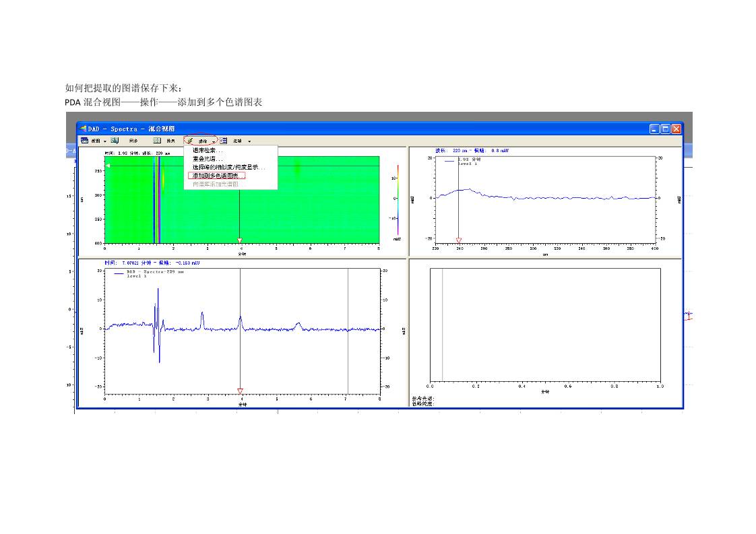This screenshot has width=756, height=534.
Task: Select 选择峰的相似度/纯度显示 menu option
Action: coord(229,167)
